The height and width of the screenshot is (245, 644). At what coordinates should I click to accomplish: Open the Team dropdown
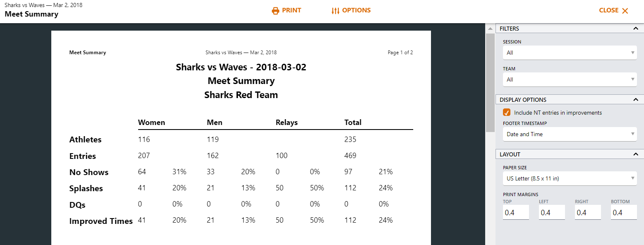coord(570,79)
